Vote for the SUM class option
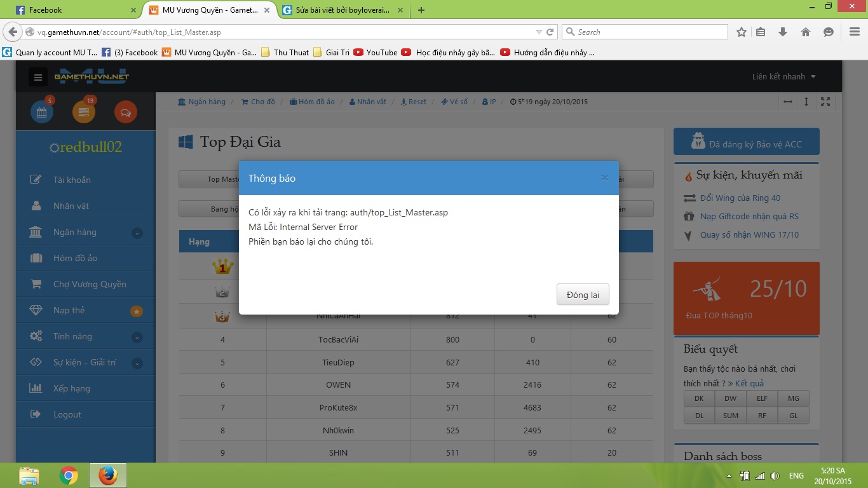 click(731, 416)
